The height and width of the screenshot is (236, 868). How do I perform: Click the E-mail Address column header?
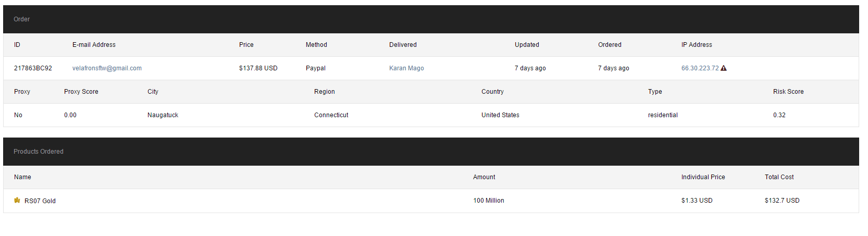click(94, 45)
